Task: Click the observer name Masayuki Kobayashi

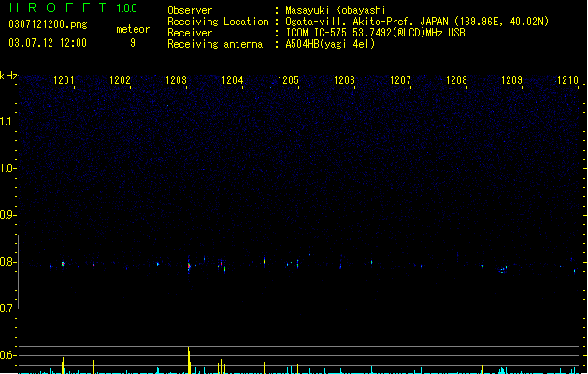Action: [x=336, y=10]
